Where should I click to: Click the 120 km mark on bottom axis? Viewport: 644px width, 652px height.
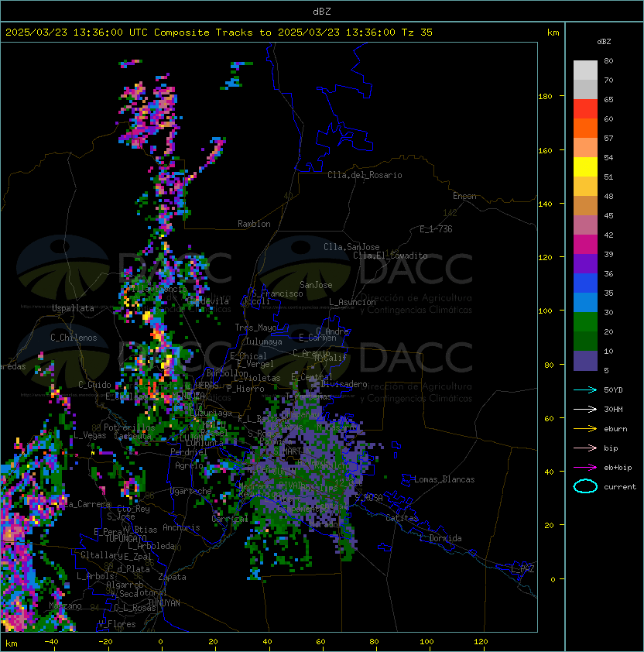481,642
